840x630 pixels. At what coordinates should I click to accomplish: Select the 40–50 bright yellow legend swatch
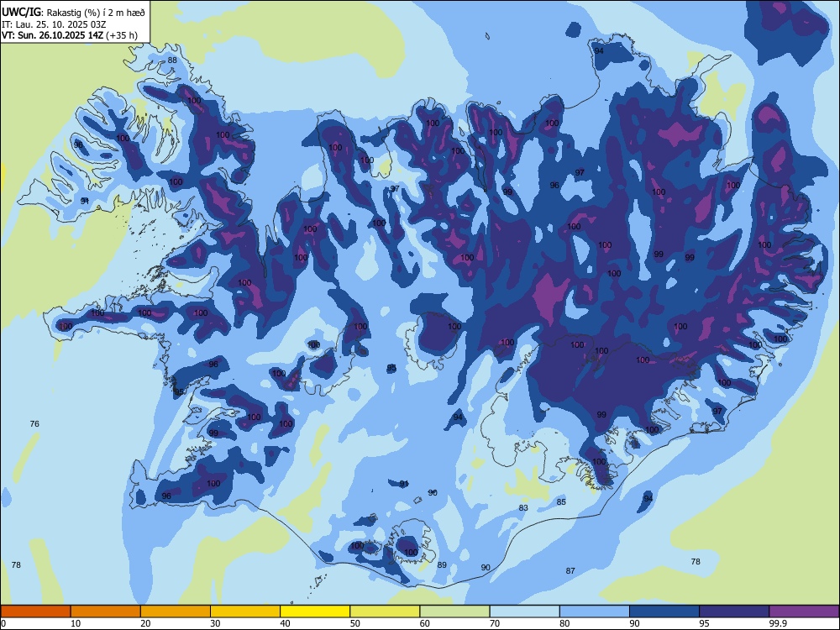(x=315, y=612)
